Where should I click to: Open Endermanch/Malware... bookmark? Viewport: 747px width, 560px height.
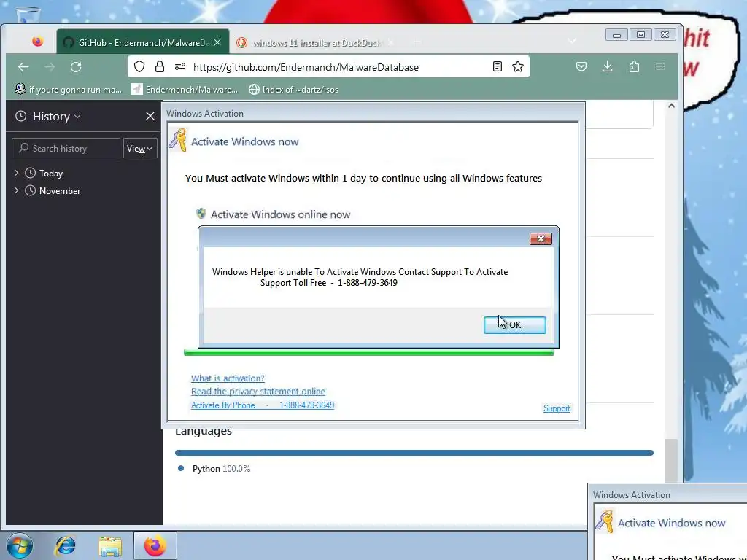click(185, 90)
